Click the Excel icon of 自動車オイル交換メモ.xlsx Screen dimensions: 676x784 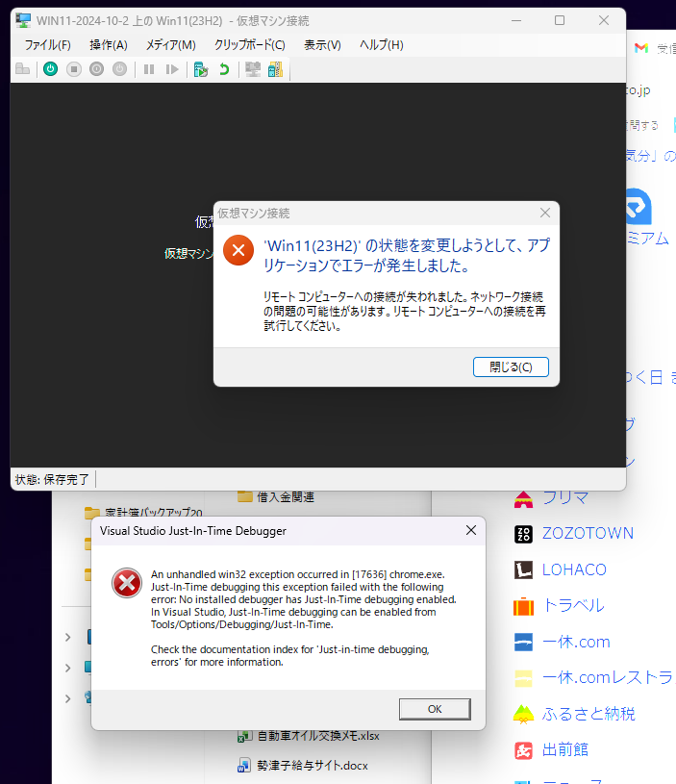click(244, 736)
